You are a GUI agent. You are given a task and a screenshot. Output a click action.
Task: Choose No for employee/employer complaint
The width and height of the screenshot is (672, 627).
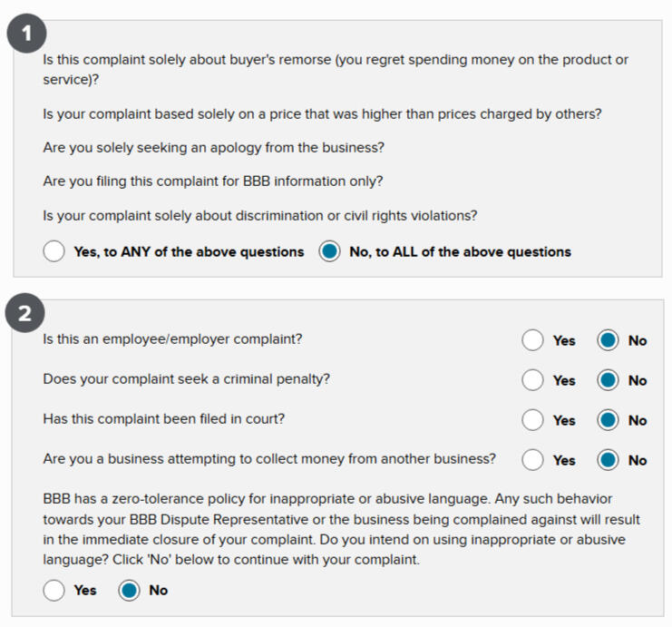(x=608, y=340)
